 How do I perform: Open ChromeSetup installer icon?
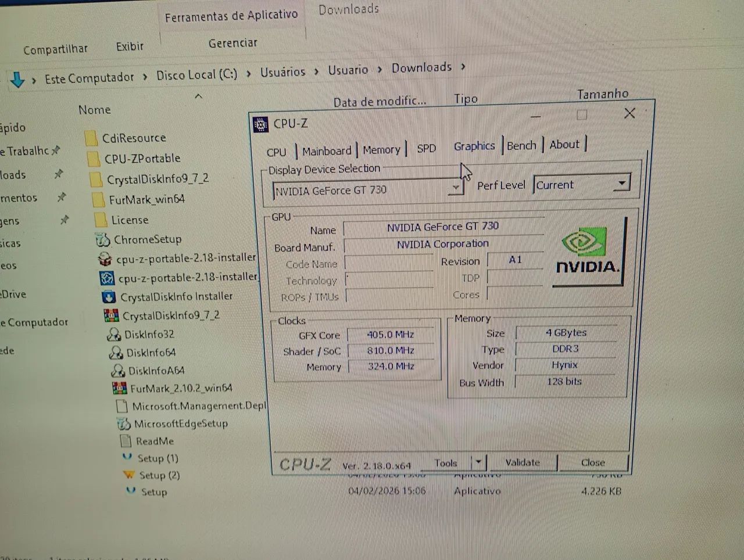[102, 239]
